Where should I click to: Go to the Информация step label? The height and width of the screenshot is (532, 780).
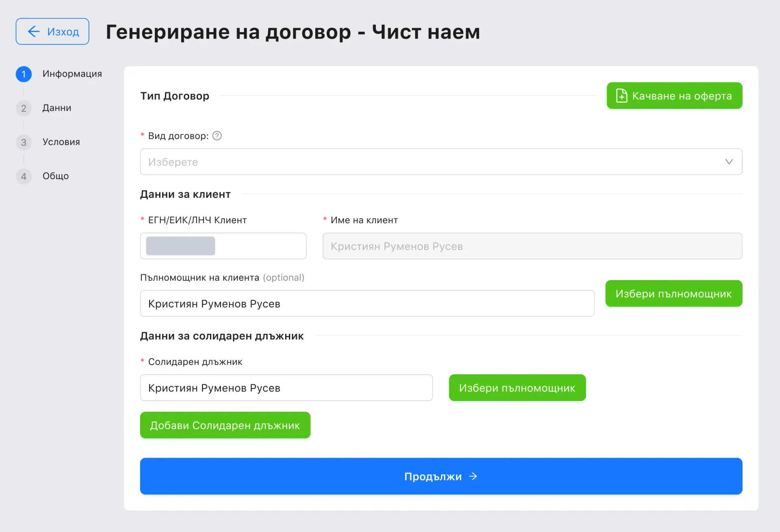pyautogui.click(x=72, y=74)
